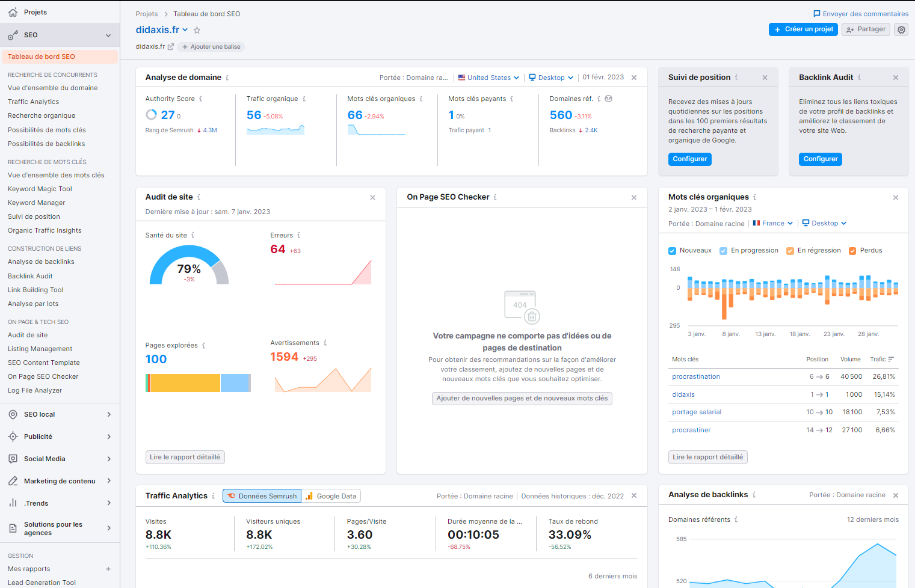Screen dimensions: 915x588
Task: Open project settings gear icon
Action: (x=901, y=29)
